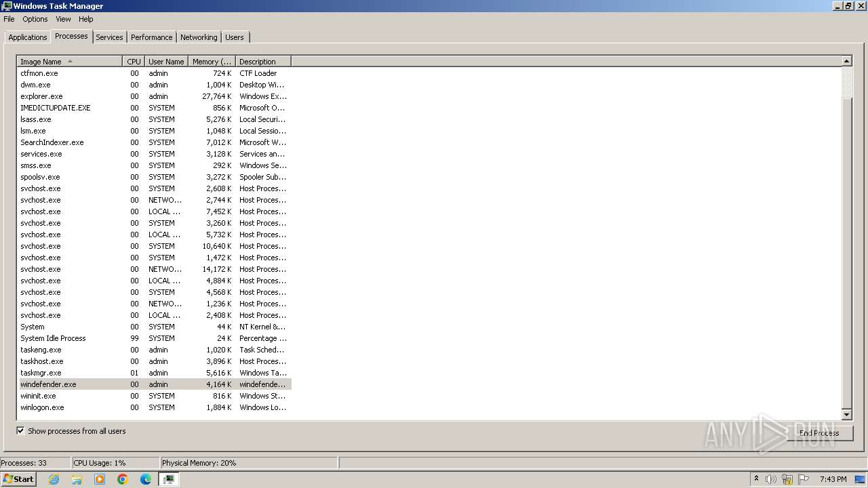Open the Help menu
This screenshot has width=868, height=488.
(85, 19)
